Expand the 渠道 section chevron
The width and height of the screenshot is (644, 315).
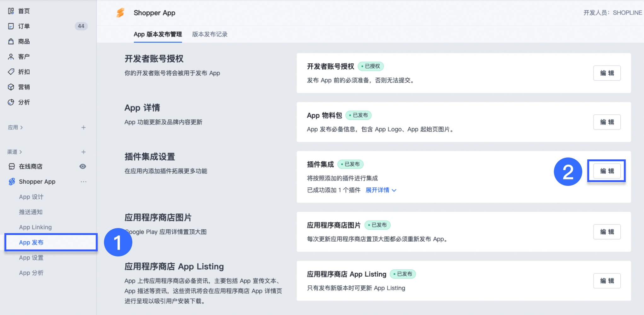(x=21, y=152)
